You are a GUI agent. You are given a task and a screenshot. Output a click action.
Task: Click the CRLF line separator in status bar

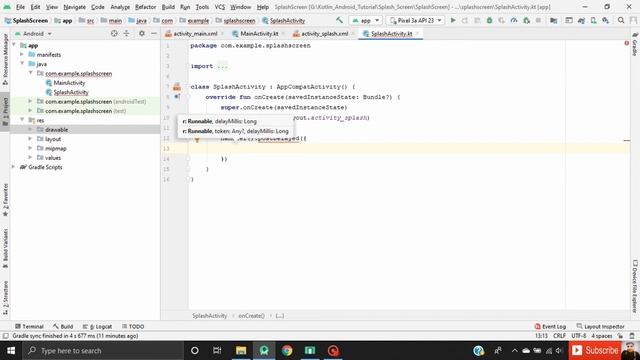(x=559, y=336)
